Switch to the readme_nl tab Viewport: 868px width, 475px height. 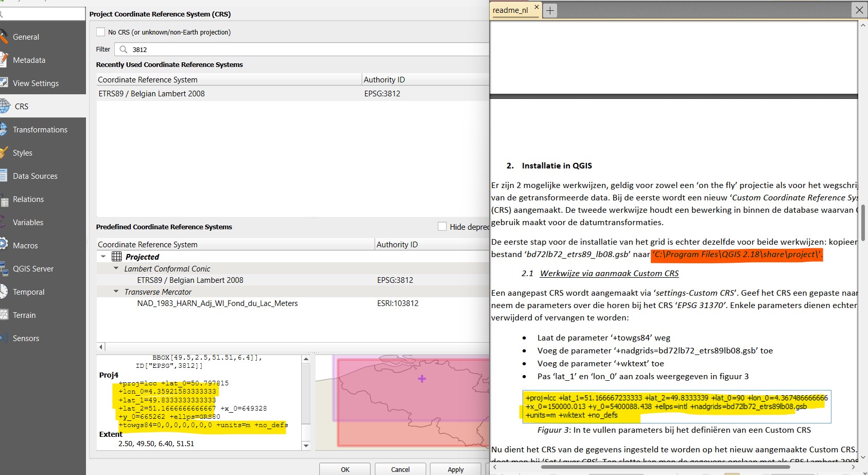[x=510, y=10]
